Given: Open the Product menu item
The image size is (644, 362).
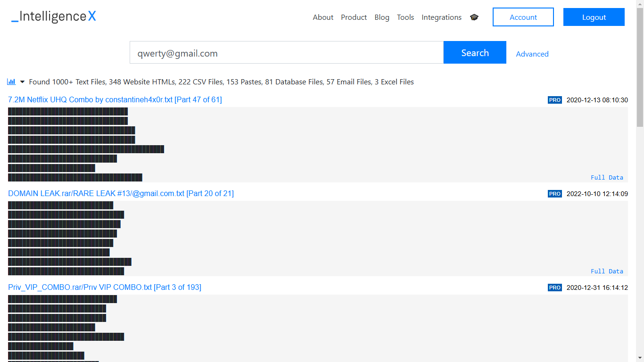Looking at the screenshot, I should tap(354, 17).
